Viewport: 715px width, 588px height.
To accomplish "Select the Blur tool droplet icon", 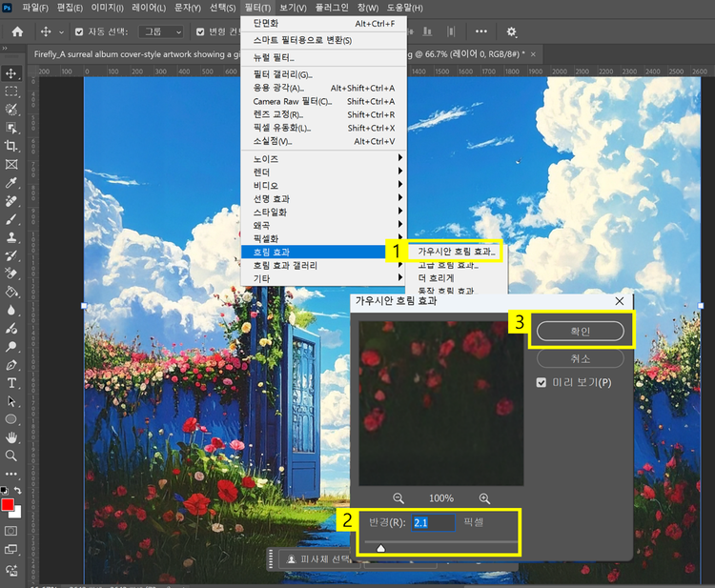I will (10, 310).
